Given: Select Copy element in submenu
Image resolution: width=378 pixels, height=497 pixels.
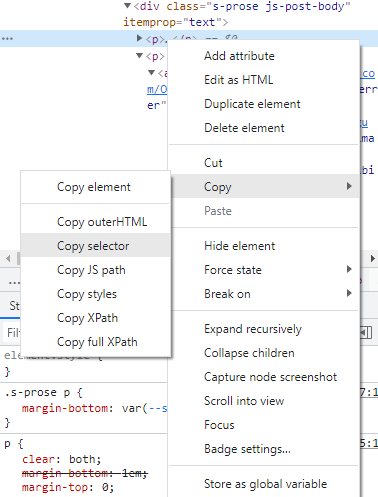Looking at the screenshot, I should pyautogui.click(x=94, y=187).
